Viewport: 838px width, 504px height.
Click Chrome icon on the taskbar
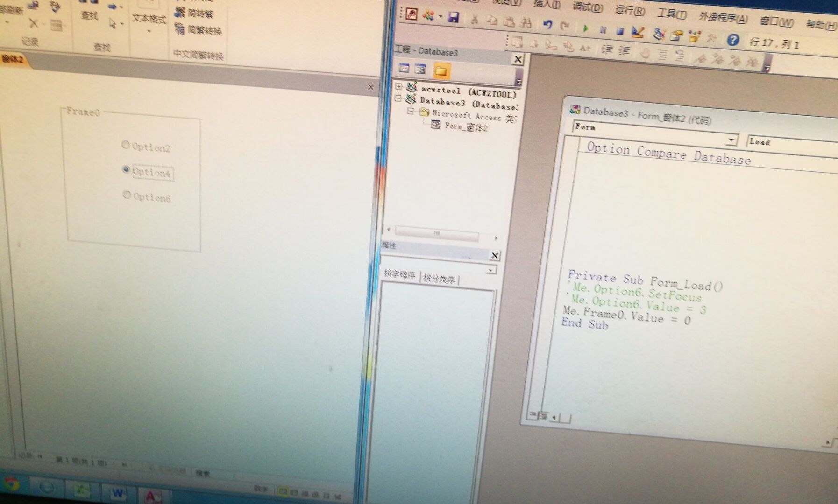point(10,484)
